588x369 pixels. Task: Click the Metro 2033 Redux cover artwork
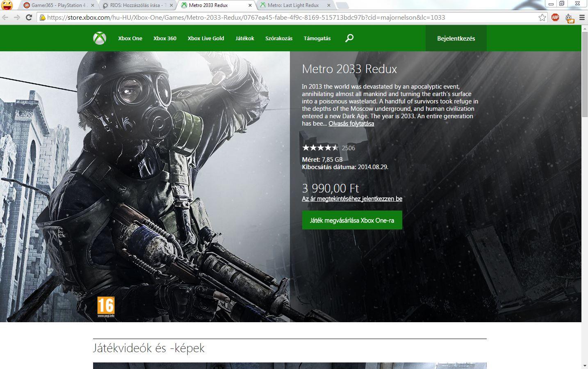pyautogui.click(x=145, y=187)
